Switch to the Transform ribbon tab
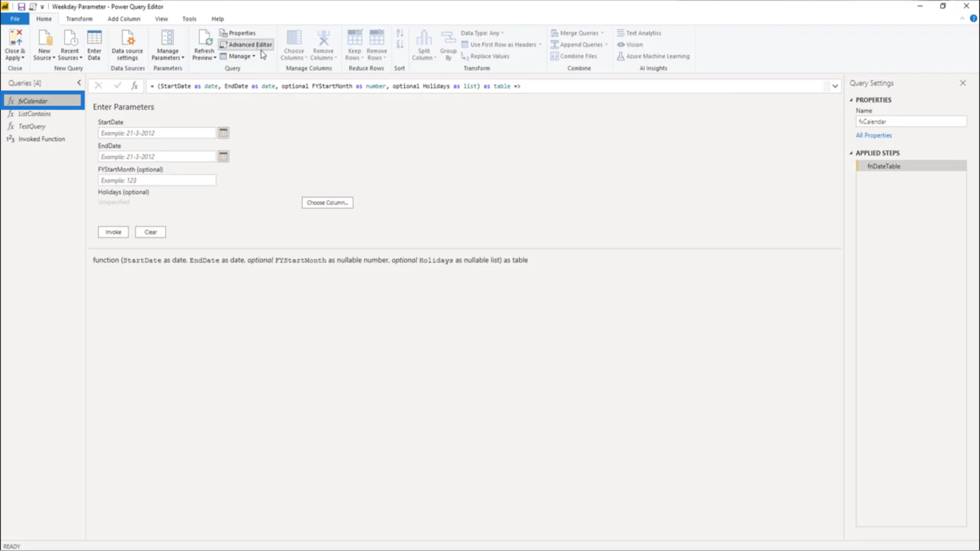The image size is (980, 551). pos(79,19)
